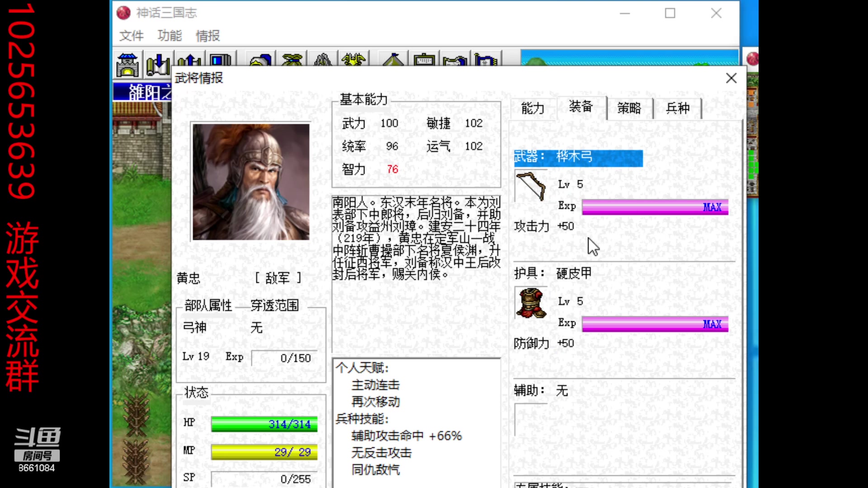Screen dimensions: 868x488
Task: Click the helmet toolbar icon
Action: 260,60
